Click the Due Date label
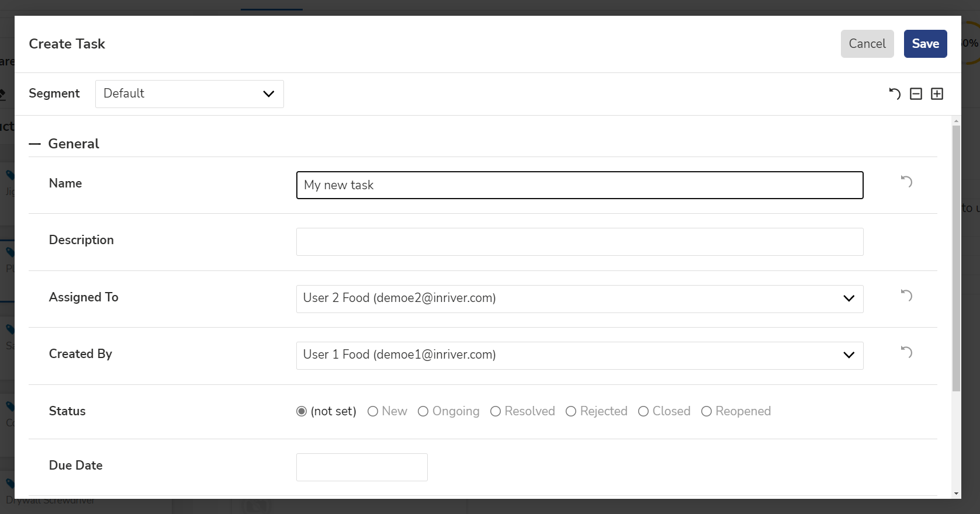 tap(76, 466)
